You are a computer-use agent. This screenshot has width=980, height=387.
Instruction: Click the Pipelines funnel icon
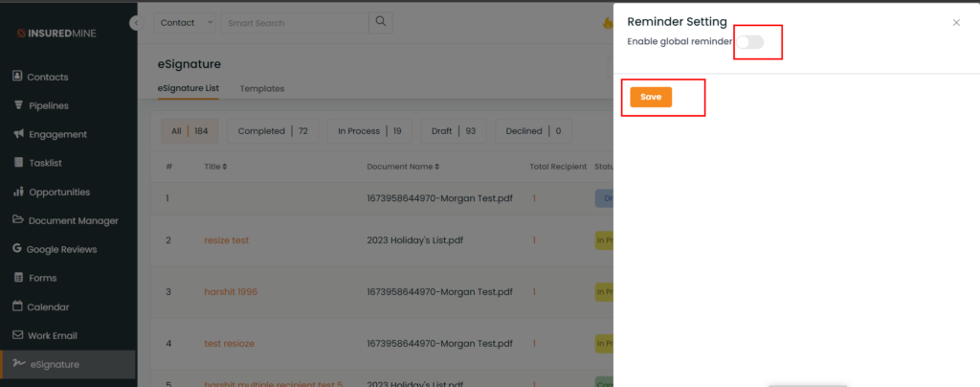[18, 105]
